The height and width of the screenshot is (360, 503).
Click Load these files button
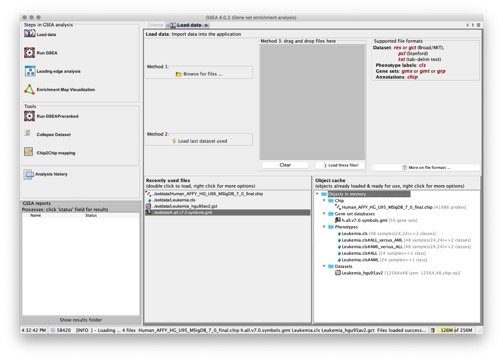coord(341,165)
